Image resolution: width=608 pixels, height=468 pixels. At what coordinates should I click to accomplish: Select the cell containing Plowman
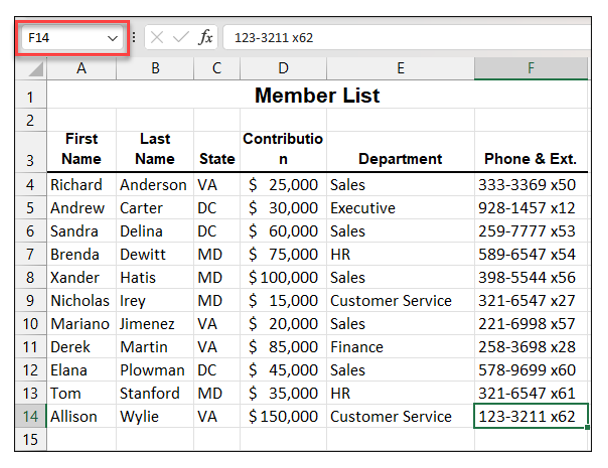point(155,370)
